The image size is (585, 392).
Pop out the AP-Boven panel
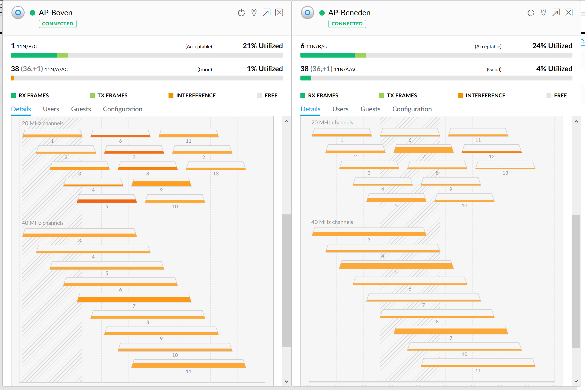[267, 13]
